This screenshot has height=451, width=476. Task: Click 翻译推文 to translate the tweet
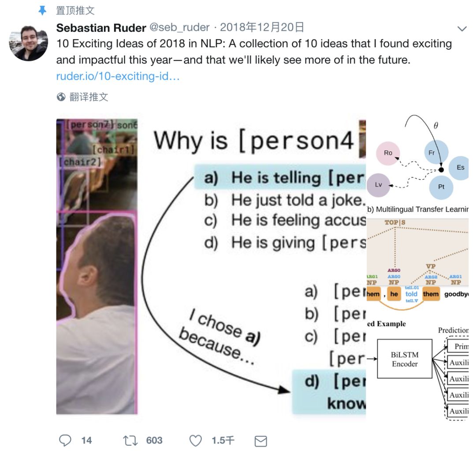point(89,97)
